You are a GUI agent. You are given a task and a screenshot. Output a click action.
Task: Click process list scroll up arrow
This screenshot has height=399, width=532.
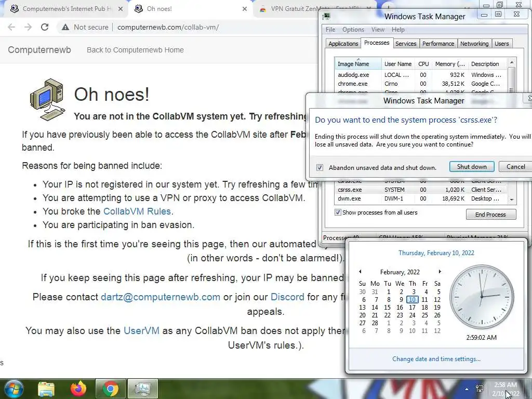[x=512, y=62]
